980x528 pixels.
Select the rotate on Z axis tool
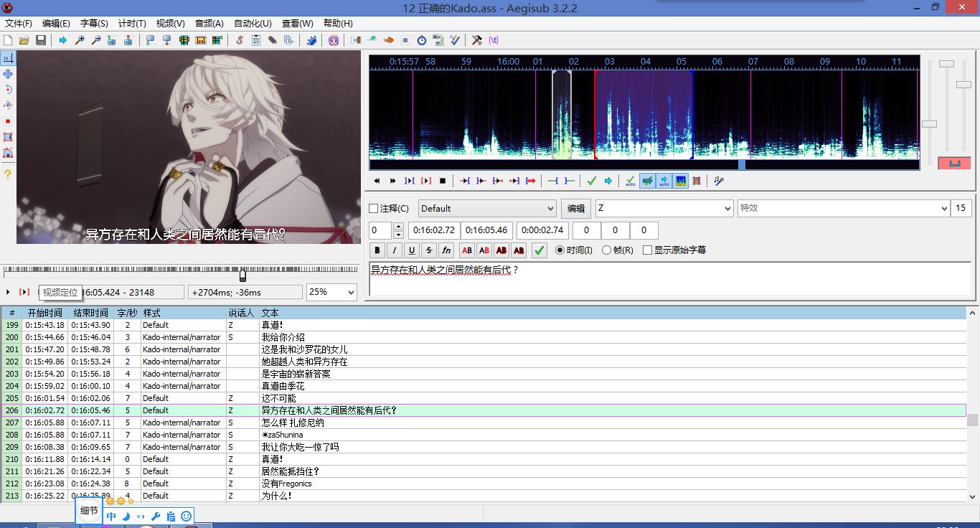point(8,90)
